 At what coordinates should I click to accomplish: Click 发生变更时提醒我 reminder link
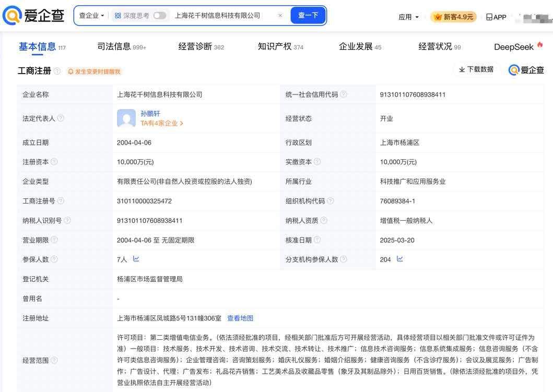94,72
